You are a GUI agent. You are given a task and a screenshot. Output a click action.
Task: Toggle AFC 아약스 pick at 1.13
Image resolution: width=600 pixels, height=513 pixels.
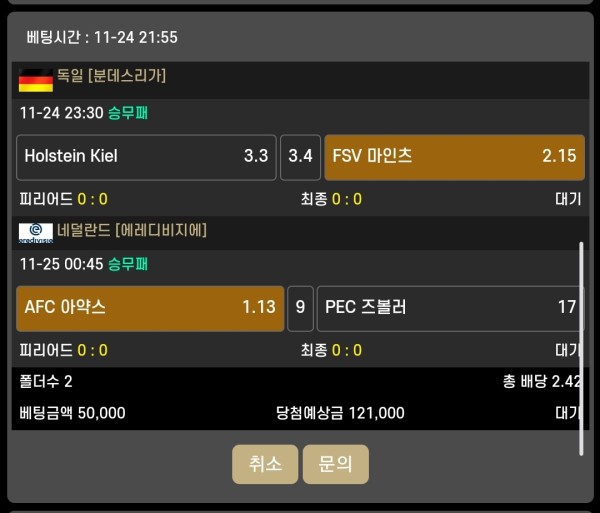tap(150, 308)
